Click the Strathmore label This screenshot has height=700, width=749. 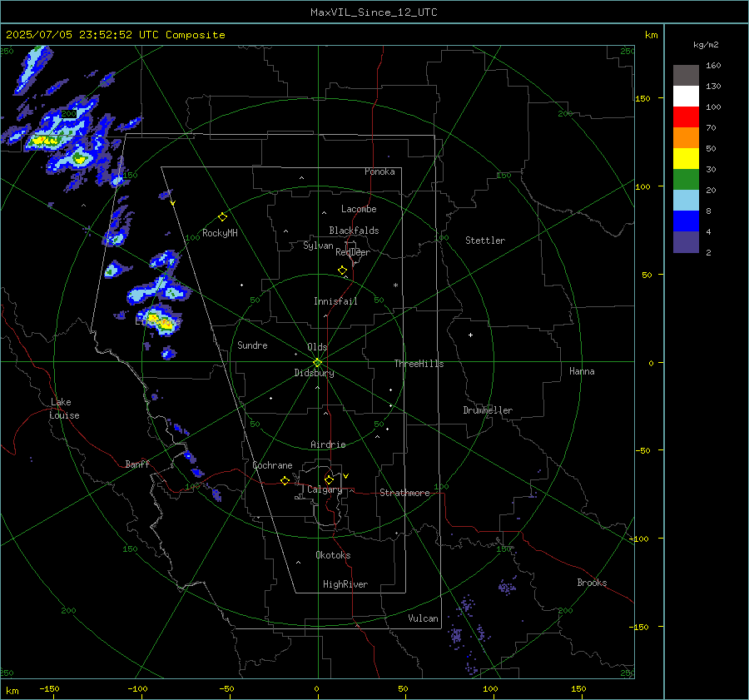[404, 493]
